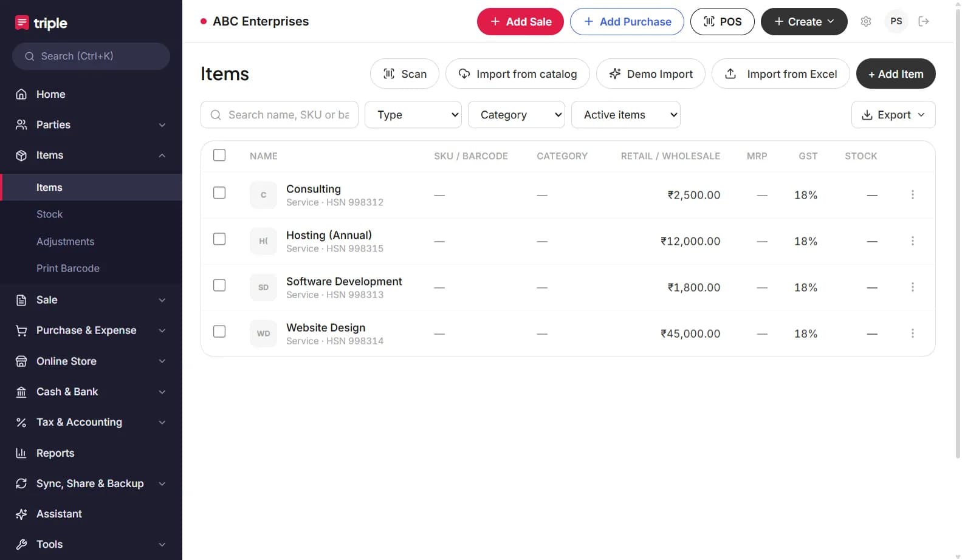962x560 pixels.
Task: Open the settings gear icon
Action: coord(866,21)
